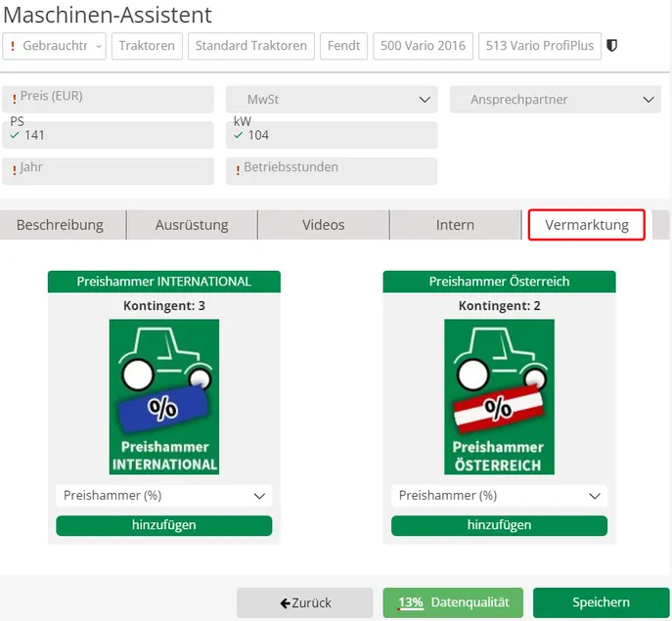Click the 500 Vario 2016 series field
The height and width of the screenshot is (621, 672).
point(423,46)
